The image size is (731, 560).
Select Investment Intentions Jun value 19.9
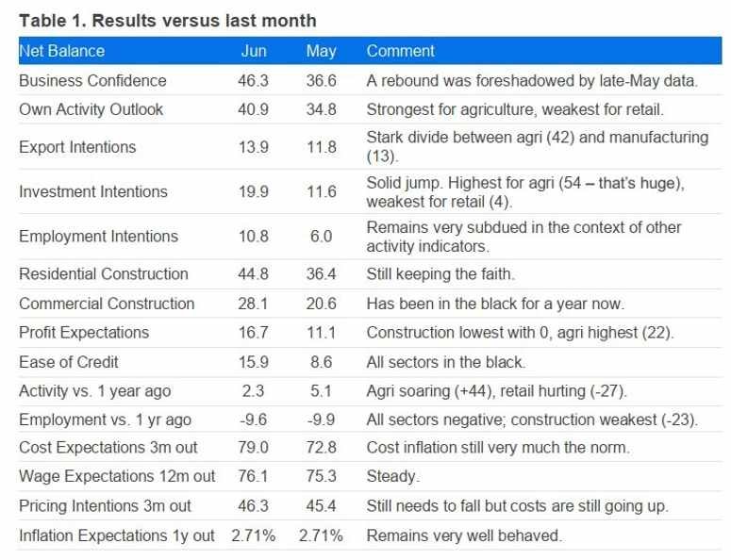point(254,191)
